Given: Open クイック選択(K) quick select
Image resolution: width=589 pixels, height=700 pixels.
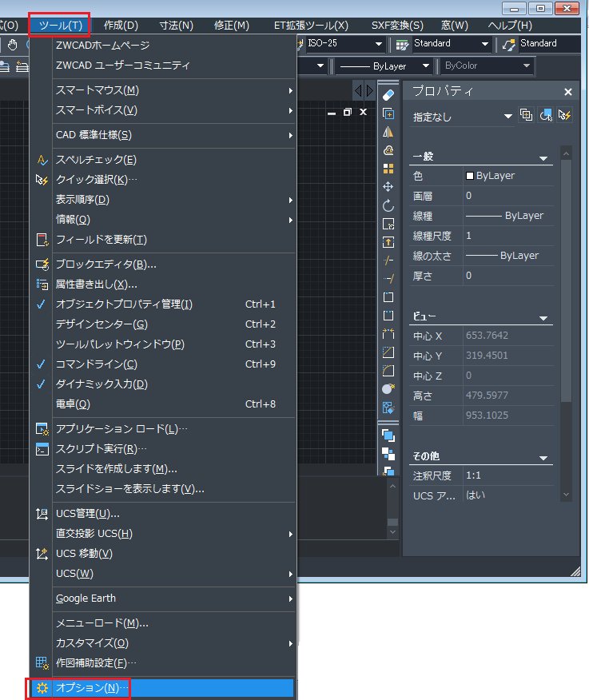Looking at the screenshot, I should [x=164, y=180].
